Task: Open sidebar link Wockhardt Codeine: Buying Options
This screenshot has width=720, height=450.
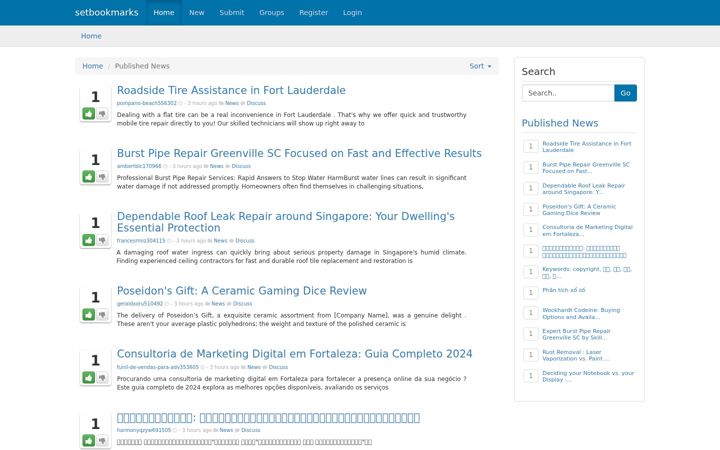Action: coord(581,314)
